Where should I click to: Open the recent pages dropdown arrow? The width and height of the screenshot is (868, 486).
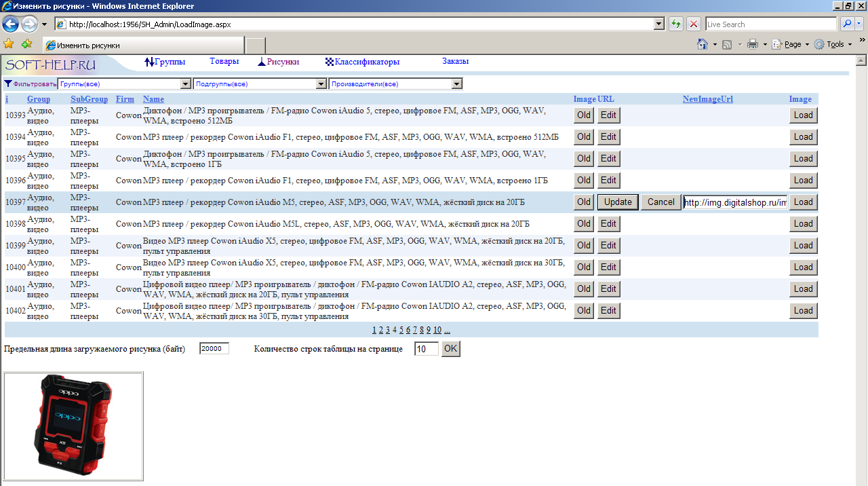[44, 24]
